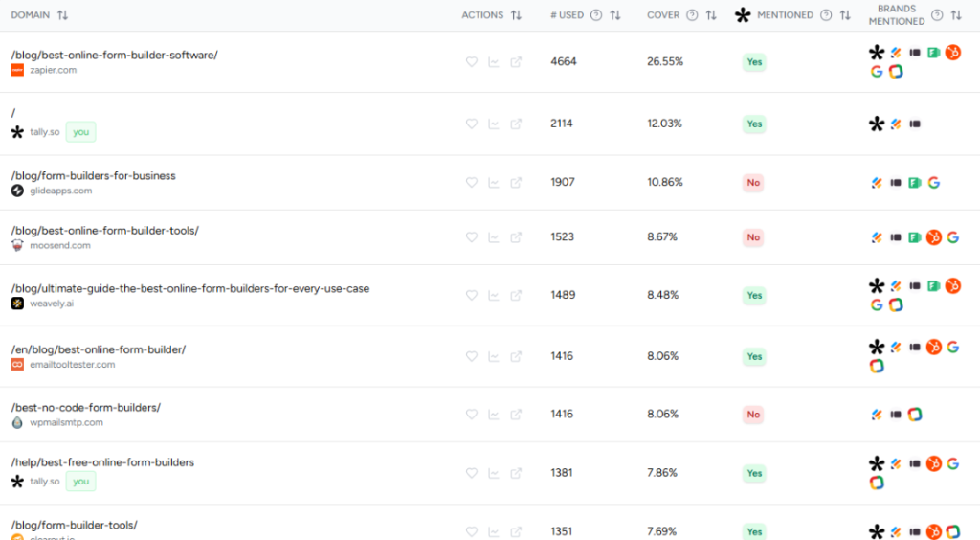This screenshot has height=540, width=980.
Task: Toggle heart icon on glideapps.com row
Action: 471,182
